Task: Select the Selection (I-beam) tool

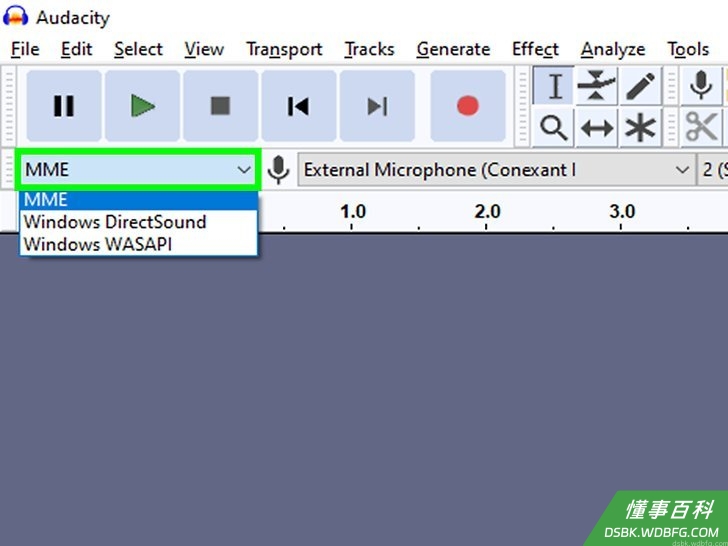Action: pyautogui.click(x=554, y=86)
